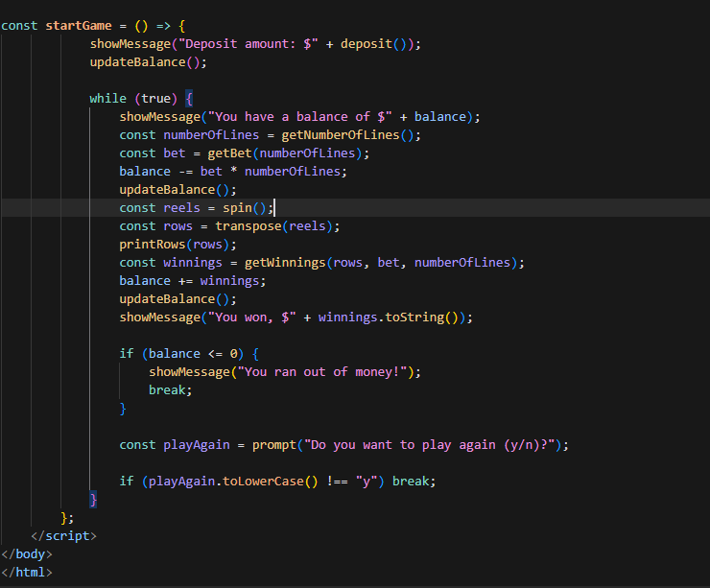The image size is (710, 588).
Task: Click the highlighted closing brace of while loop
Action: point(93,500)
